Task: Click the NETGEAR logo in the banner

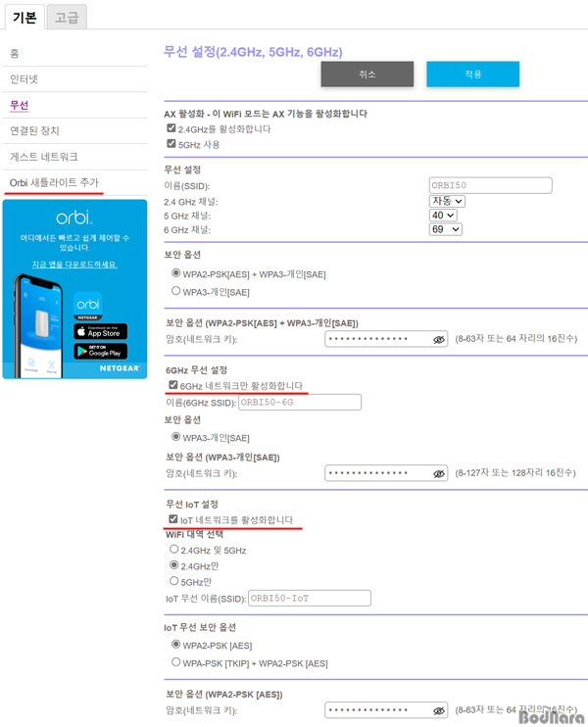Action: pos(120,368)
